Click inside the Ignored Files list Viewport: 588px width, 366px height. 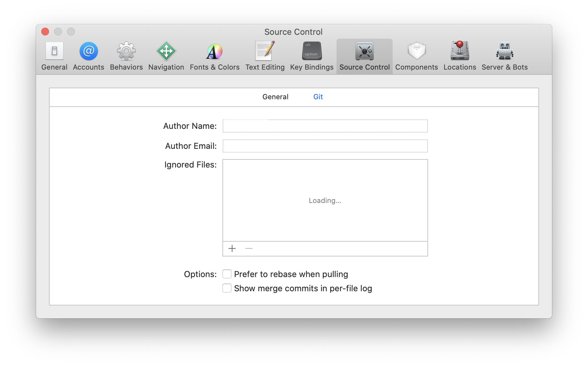coord(325,200)
